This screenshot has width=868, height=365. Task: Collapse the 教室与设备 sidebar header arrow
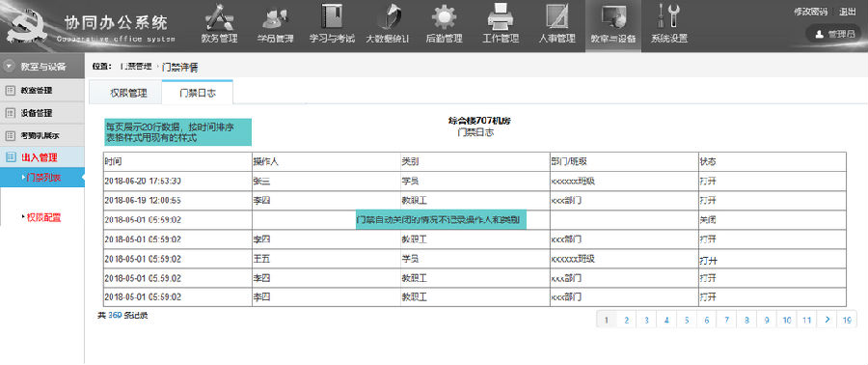(x=9, y=67)
